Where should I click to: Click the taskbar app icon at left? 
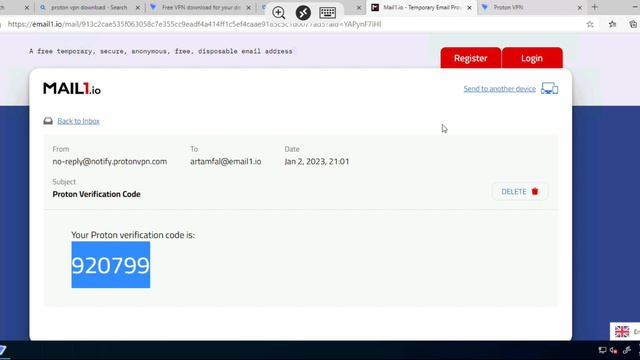tap(3, 350)
